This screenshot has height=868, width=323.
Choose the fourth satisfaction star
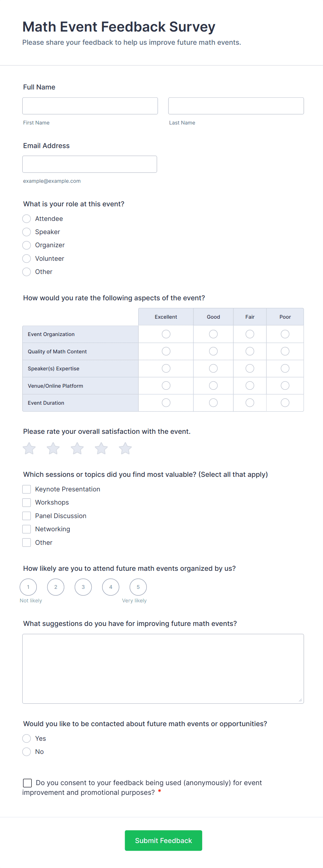[x=101, y=448]
